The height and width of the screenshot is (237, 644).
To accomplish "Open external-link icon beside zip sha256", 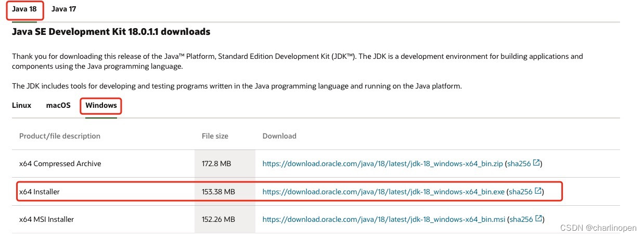I will pyautogui.click(x=536, y=164).
